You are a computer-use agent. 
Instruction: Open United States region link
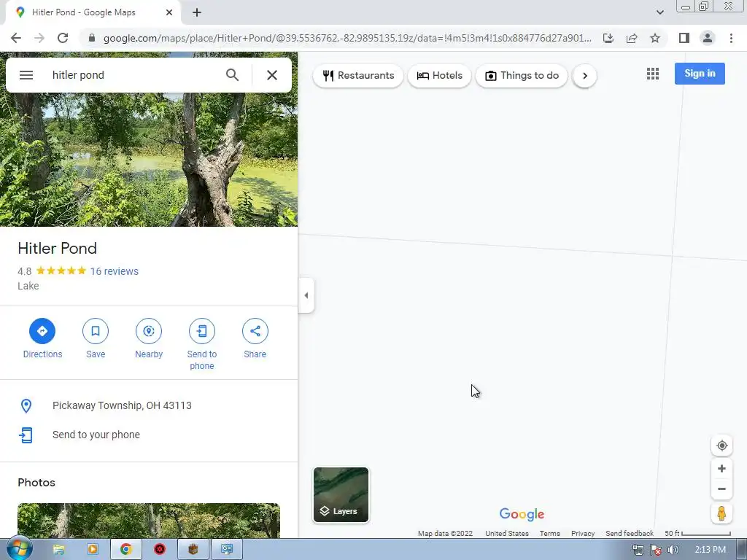(x=507, y=533)
